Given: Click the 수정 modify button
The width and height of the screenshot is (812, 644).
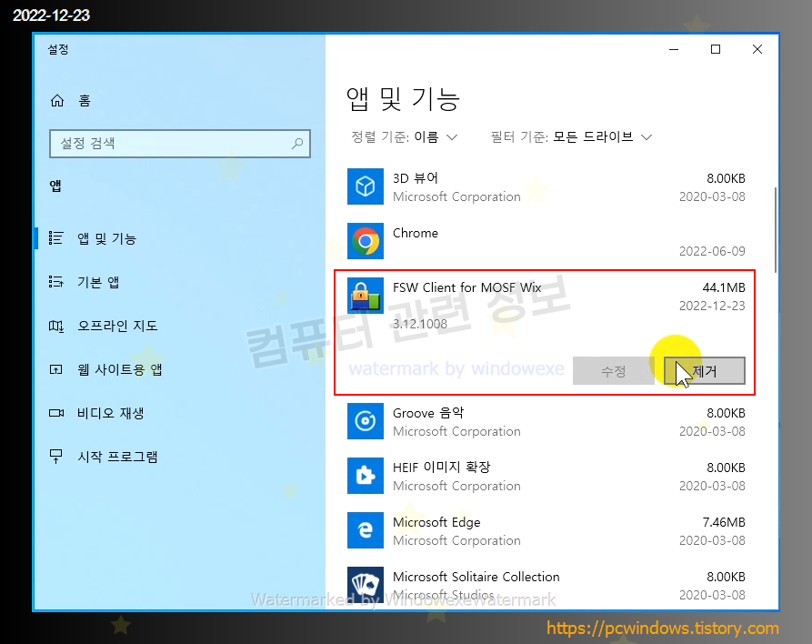Looking at the screenshot, I should 613,371.
